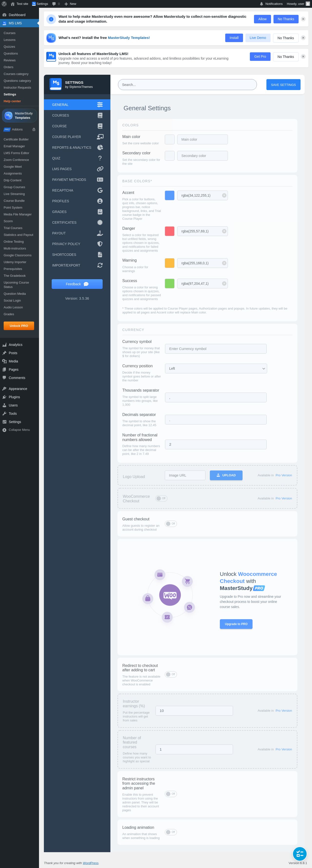Clear the Accent color value
Screen dimensions: 312x868
pos(224,195)
